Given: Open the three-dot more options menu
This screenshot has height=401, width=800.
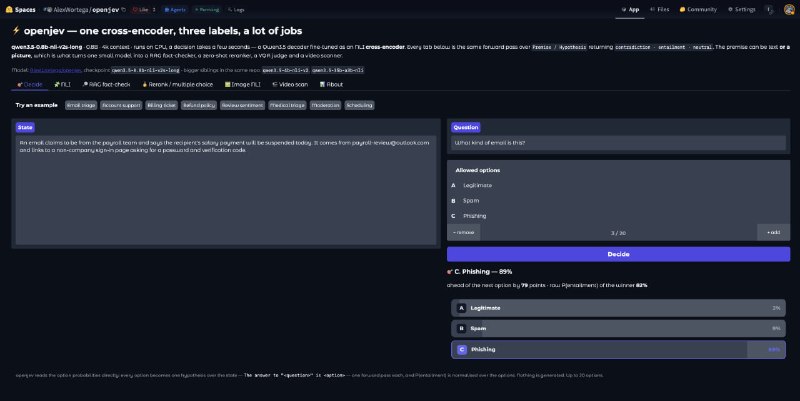Looking at the screenshot, I should coord(769,9).
